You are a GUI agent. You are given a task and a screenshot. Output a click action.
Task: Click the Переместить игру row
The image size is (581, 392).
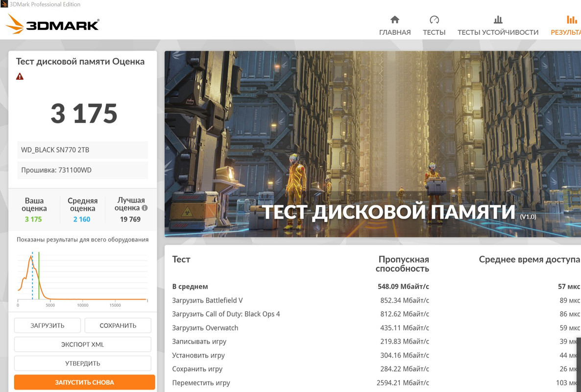(376, 382)
